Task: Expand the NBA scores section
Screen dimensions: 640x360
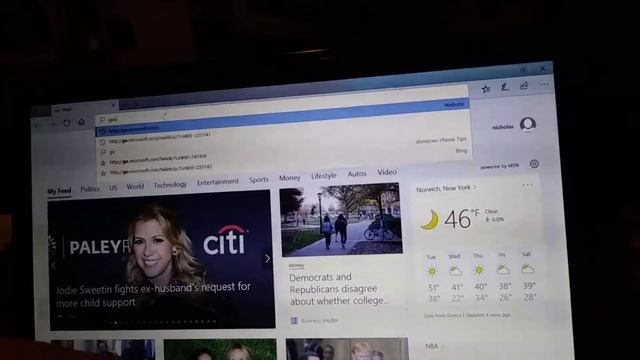Action: tap(434, 347)
